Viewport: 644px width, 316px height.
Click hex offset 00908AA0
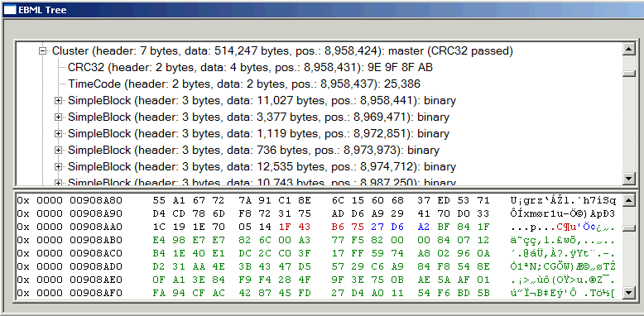click(x=96, y=227)
